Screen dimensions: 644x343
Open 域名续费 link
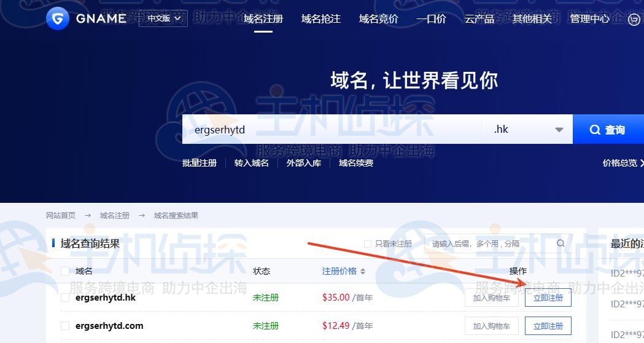[355, 163]
